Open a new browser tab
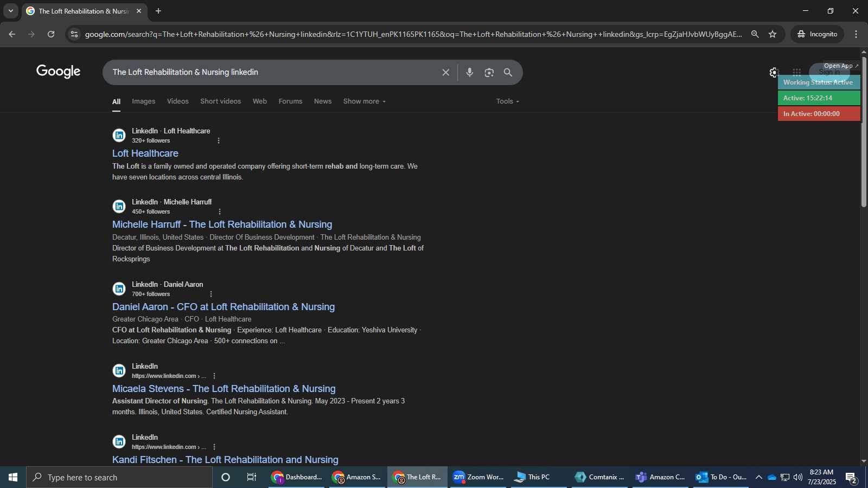This screenshot has width=868, height=488. coord(158,11)
